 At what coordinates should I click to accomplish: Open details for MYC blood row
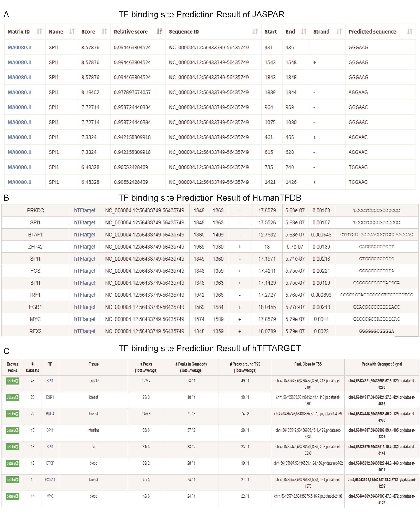[13, 496]
